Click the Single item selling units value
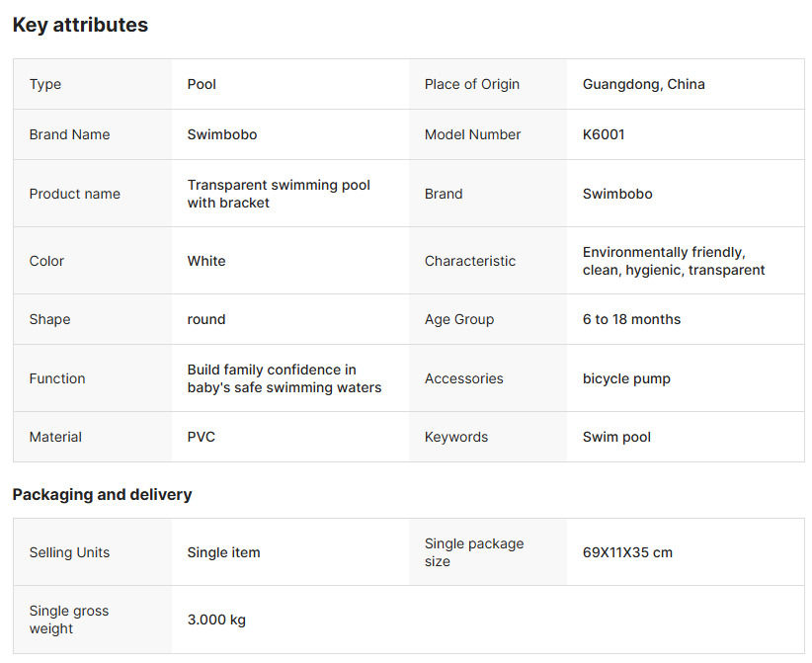The width and height of the screenshot is (812, 663). (223, 552)
